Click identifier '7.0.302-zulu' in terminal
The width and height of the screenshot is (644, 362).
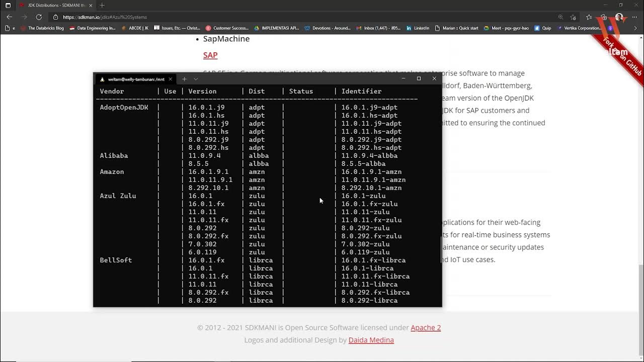(365, 244)
